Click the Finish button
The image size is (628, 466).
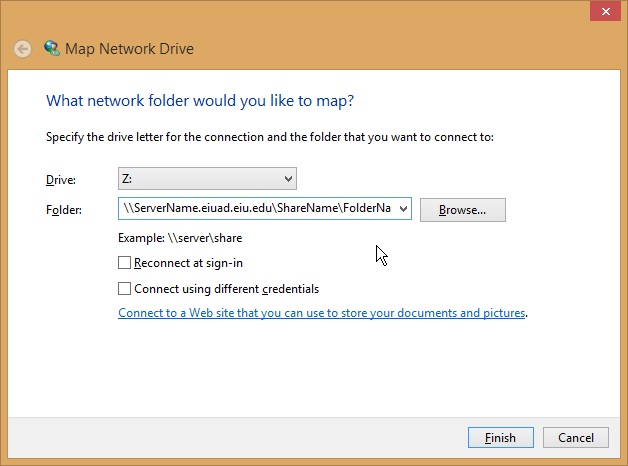coord(500,438)
